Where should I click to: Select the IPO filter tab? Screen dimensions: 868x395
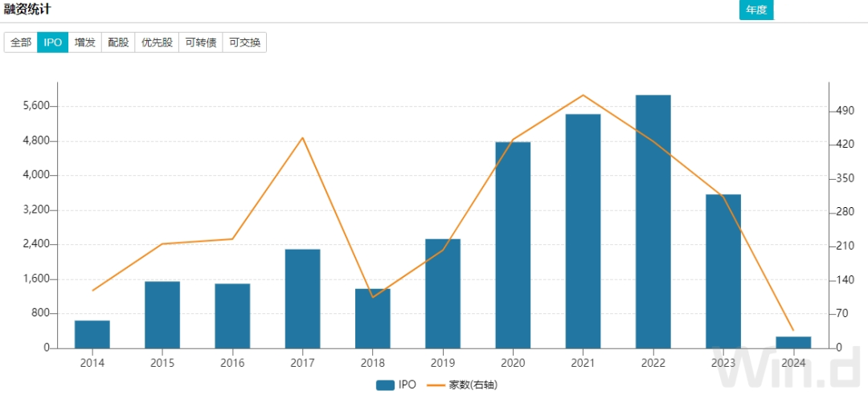tap(52, 43)
